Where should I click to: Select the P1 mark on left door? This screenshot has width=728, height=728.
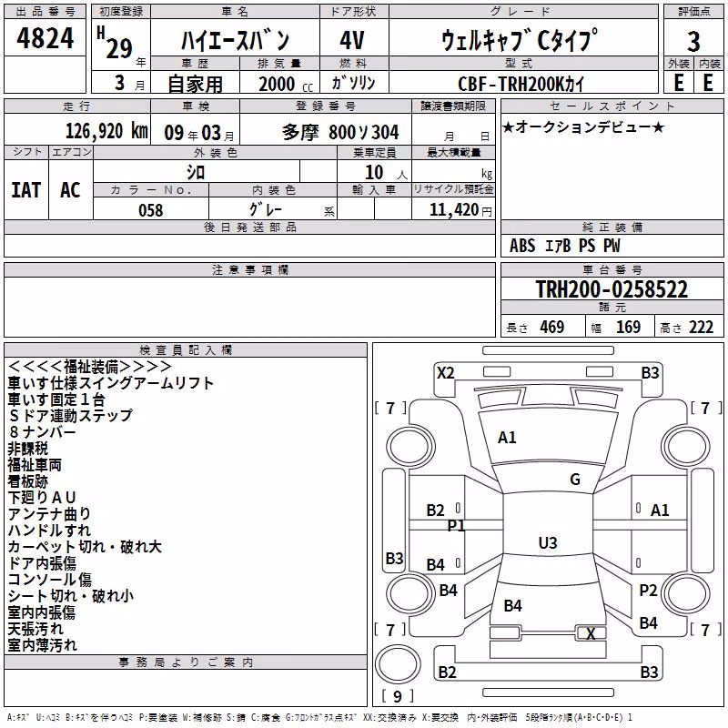(x=456, y=526)
